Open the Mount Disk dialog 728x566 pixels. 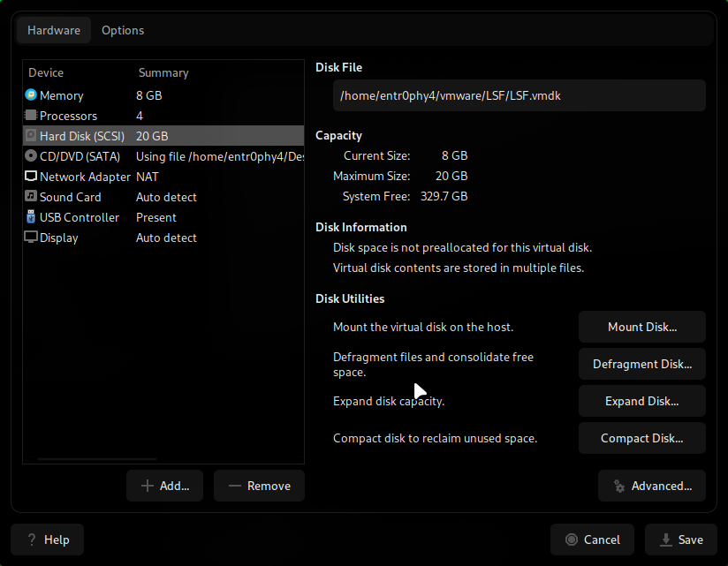[x=641, y=327]
